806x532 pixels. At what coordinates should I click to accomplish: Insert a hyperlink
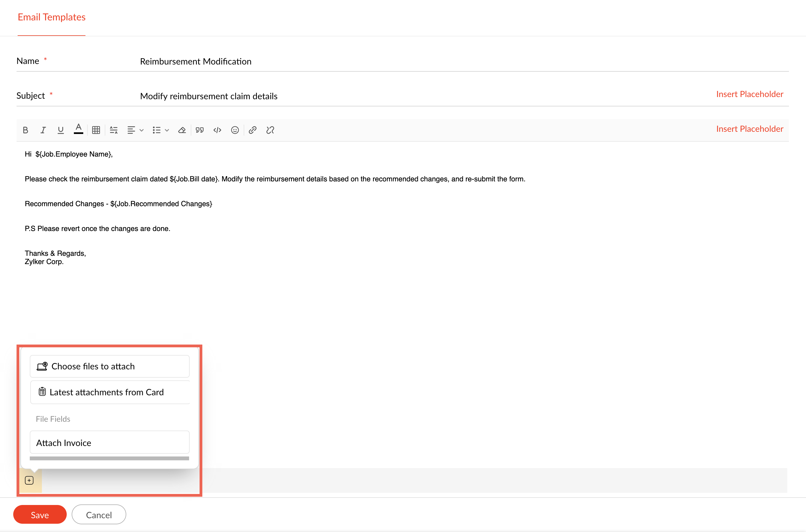point(252,130)
